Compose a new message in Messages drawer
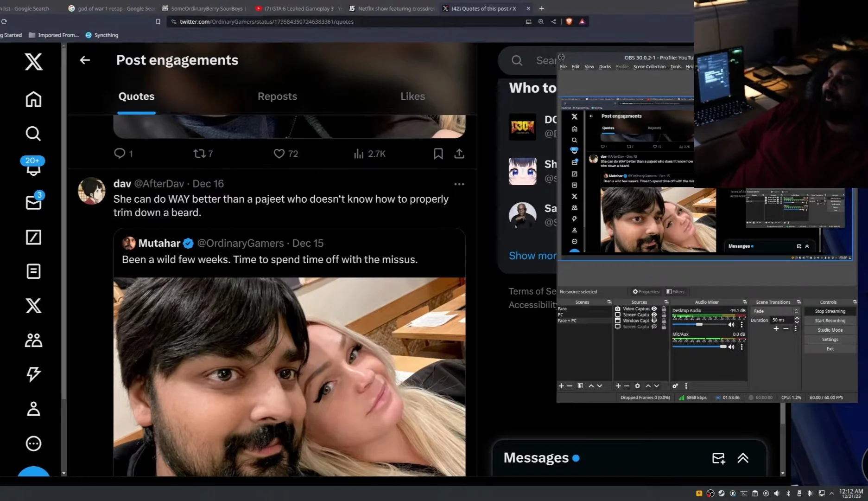The width and height of the screenshot is (868, 501). pos(718,458)
